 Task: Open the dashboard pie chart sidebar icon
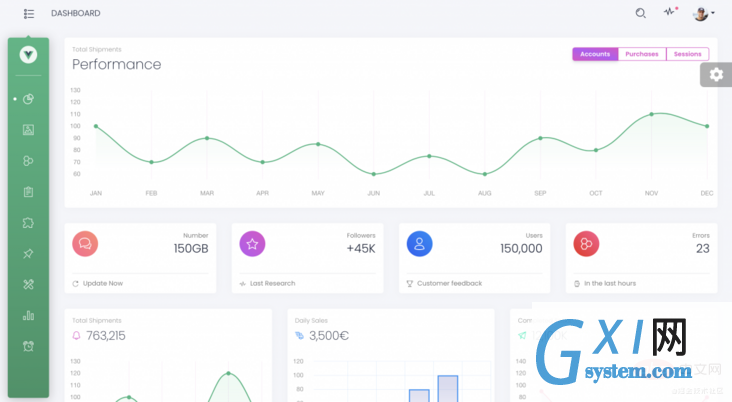pos(28,99)
